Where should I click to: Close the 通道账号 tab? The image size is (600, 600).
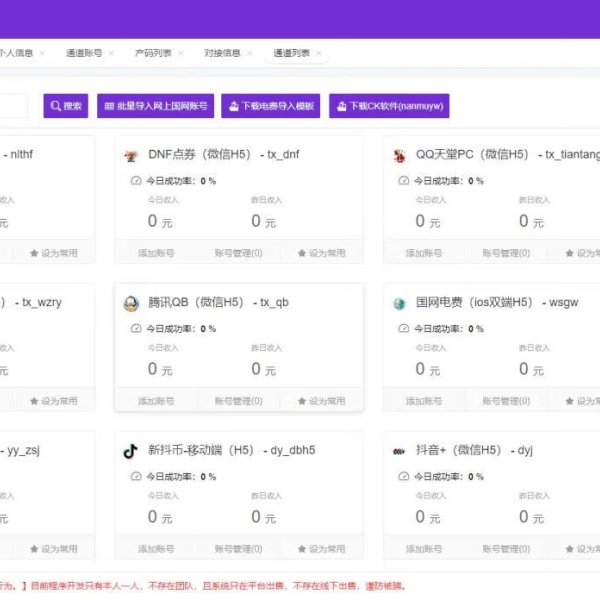tap(111, 53)
